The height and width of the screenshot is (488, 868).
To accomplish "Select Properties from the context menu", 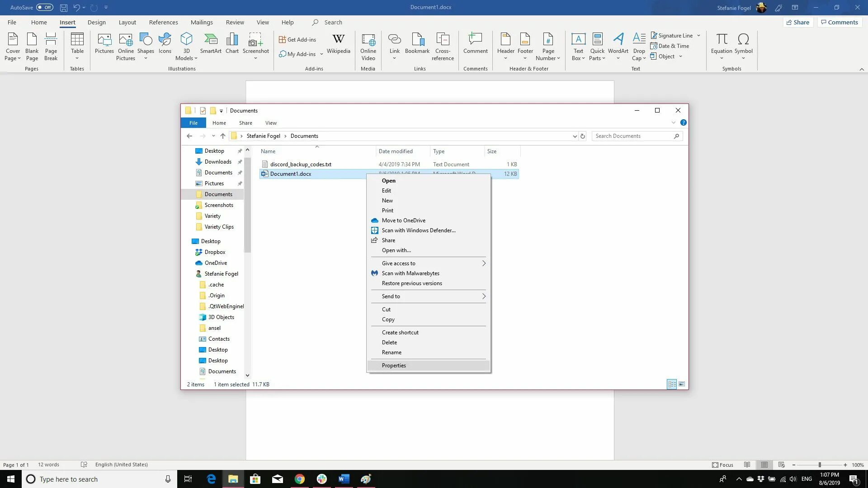I will (394, 366).
